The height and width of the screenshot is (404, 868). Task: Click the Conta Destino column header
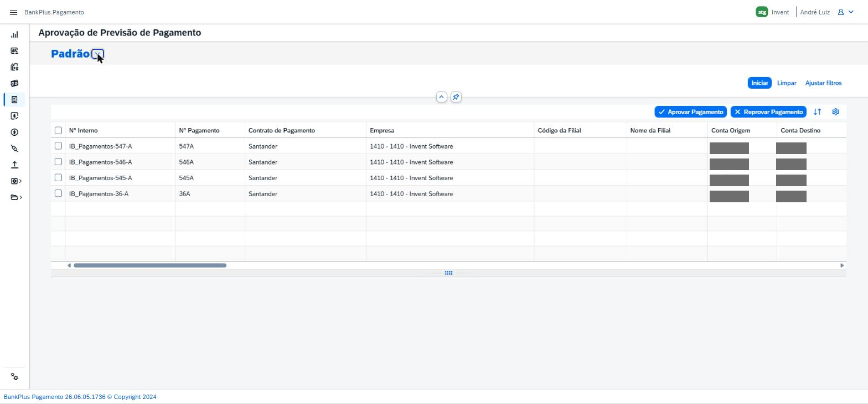812,130
